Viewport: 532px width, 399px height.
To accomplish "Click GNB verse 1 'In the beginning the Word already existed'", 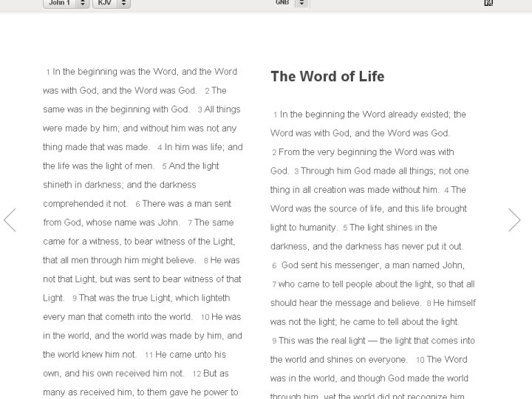I will pyautogui.click(x=365, y=115).
